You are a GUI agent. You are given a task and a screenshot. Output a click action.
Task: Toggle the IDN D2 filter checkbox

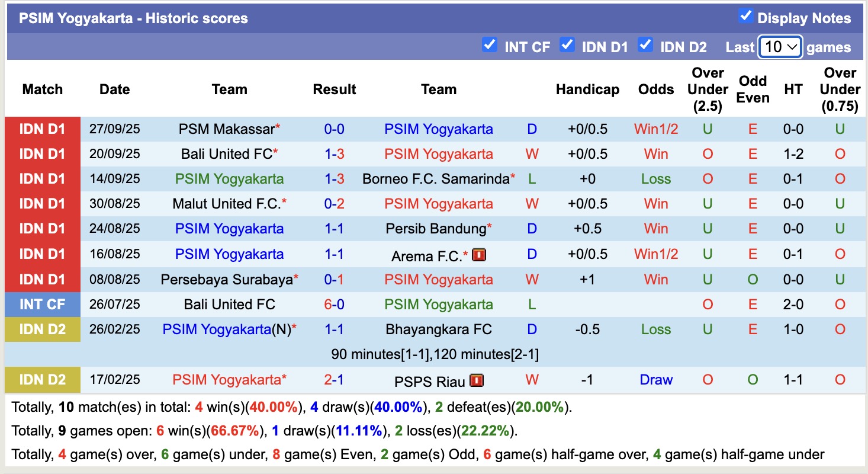645,45
